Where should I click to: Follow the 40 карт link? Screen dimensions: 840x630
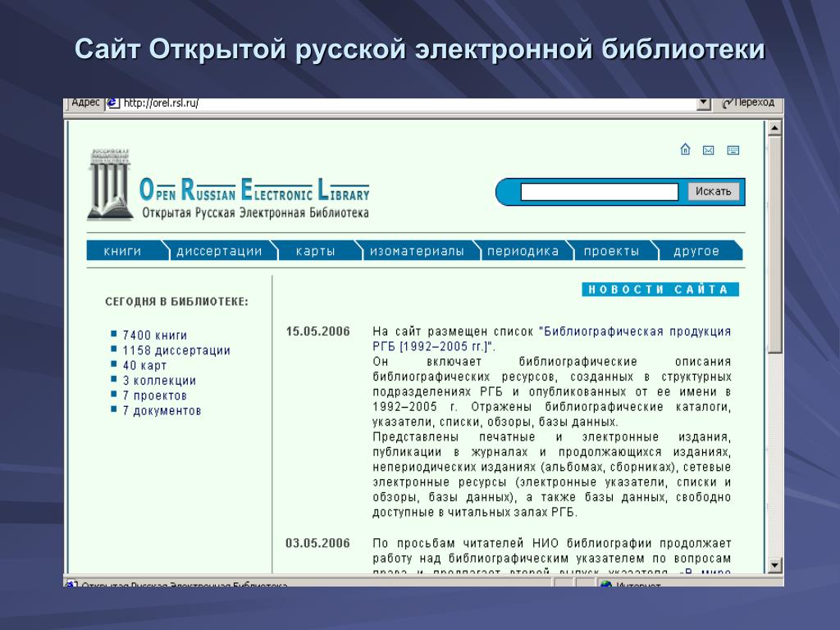pyautogui.click(x=144, y=365)
